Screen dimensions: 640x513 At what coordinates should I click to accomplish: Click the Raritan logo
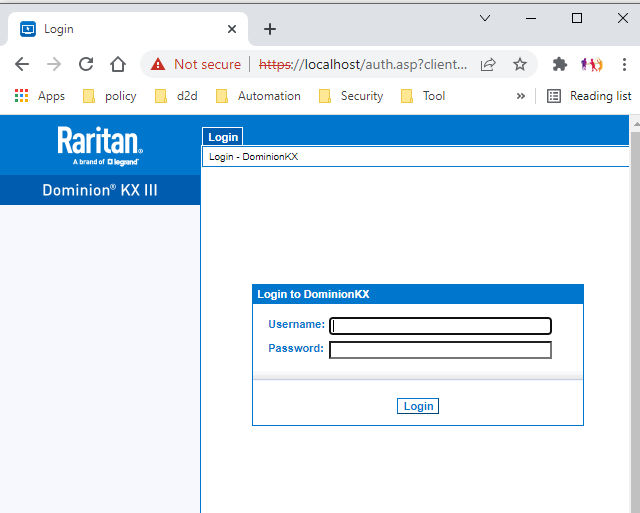pos(100,145)
